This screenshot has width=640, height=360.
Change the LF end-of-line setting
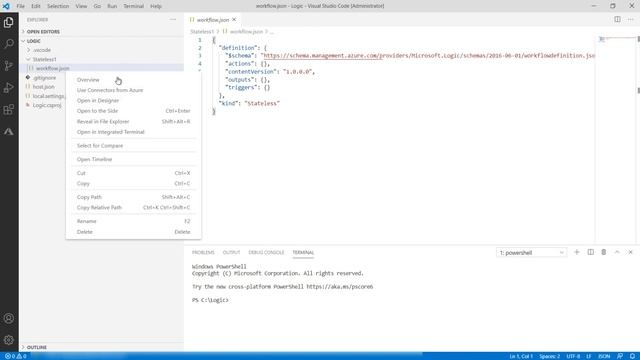coord(589,356)
